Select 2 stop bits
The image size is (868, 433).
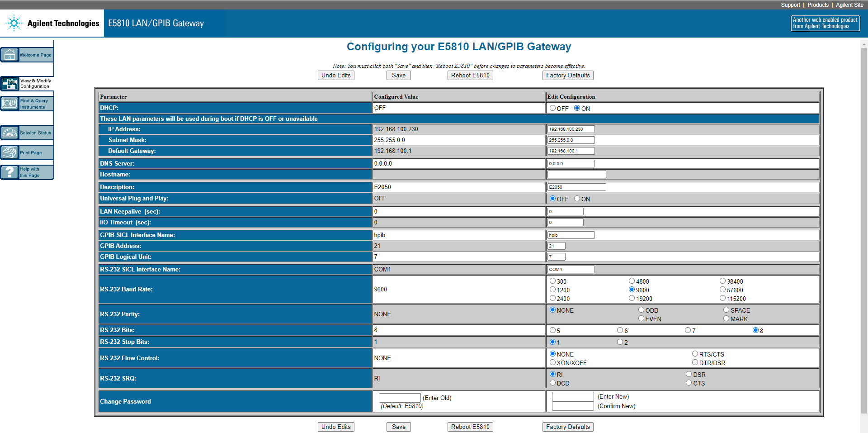[620, 342]
